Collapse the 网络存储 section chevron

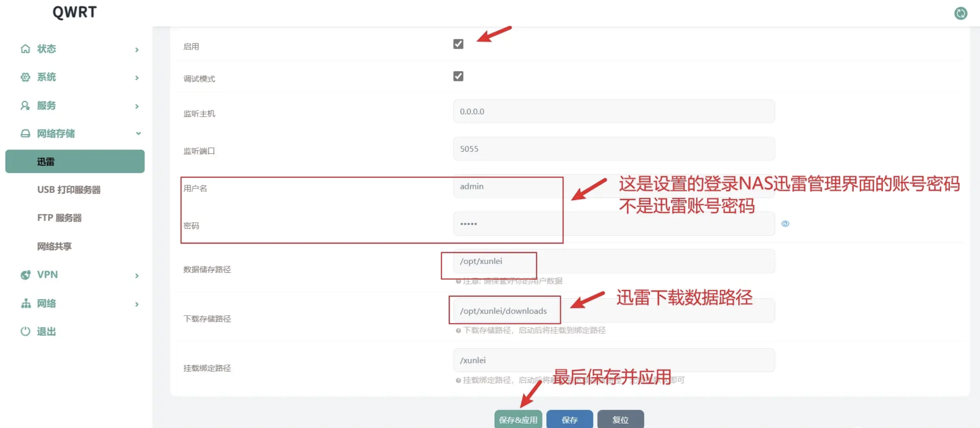tap(138, 134)
